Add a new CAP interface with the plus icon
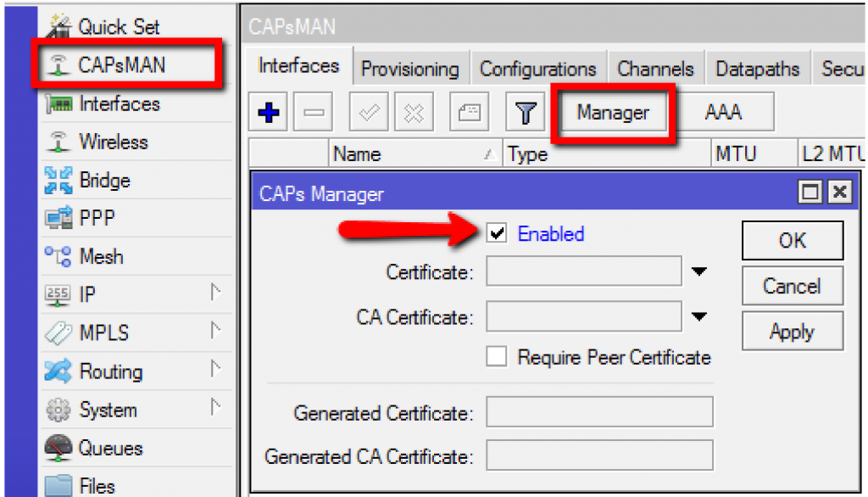This screenshot has width=868, height=497. [267, 111]
